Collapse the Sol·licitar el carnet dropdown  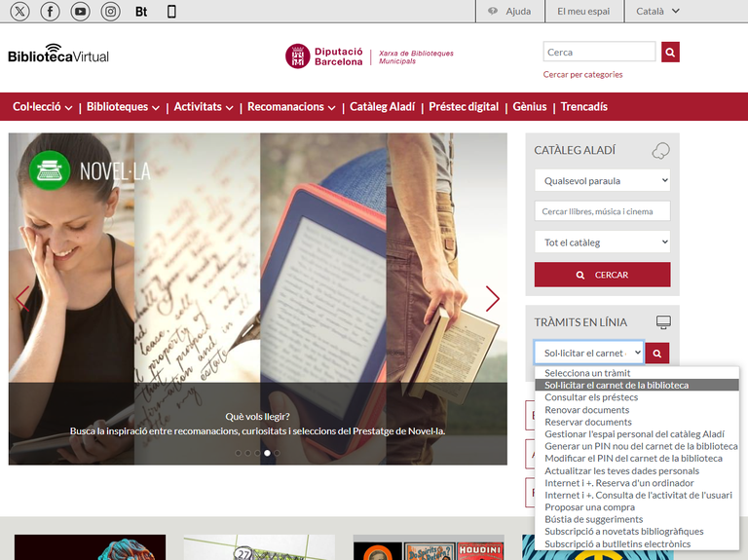(x=589, y=354)
